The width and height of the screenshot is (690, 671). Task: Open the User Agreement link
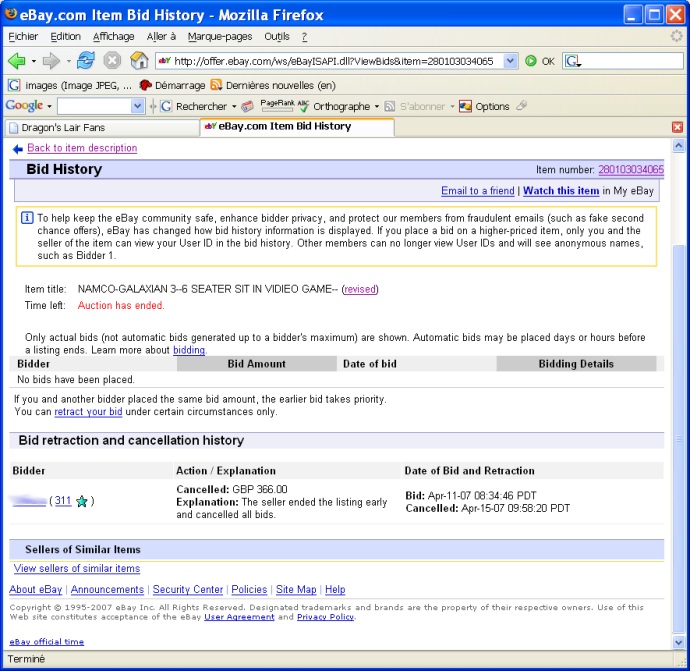pos(239,617)
